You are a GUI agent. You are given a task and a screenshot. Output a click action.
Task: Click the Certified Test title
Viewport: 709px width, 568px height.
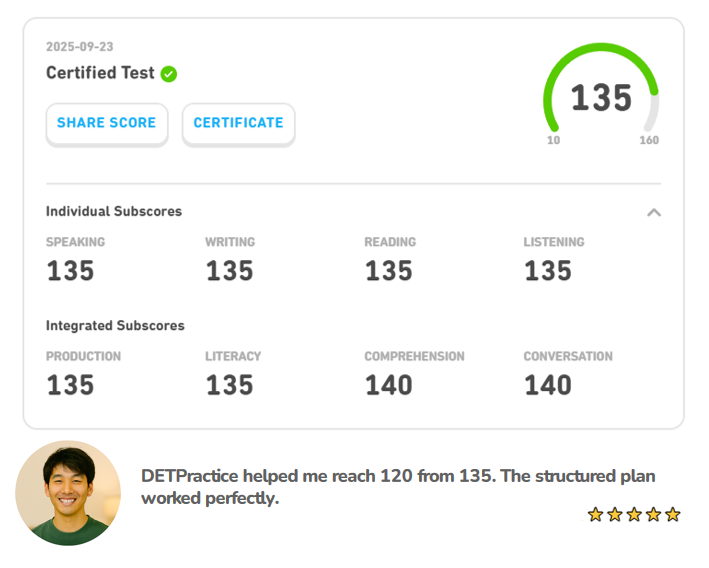point(100,73)
